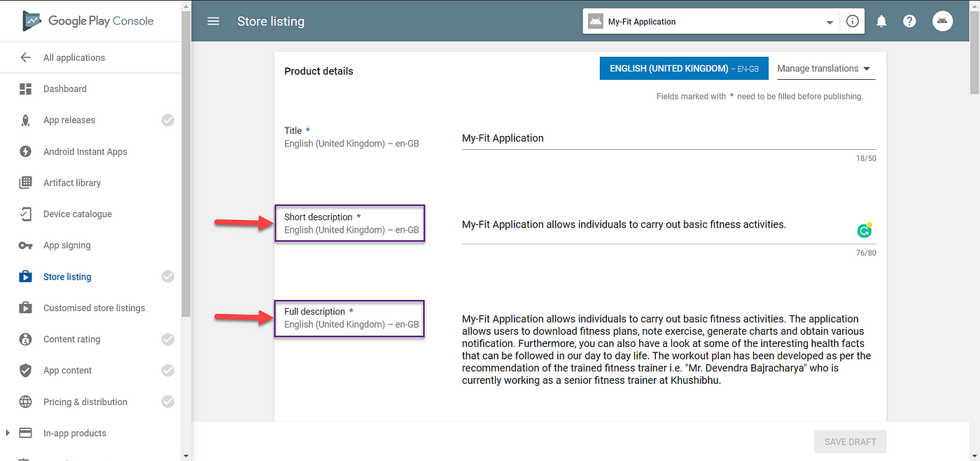This screenshot has height=461, width=980.
Task: Open App signing section
Action: tap(67, 245)
